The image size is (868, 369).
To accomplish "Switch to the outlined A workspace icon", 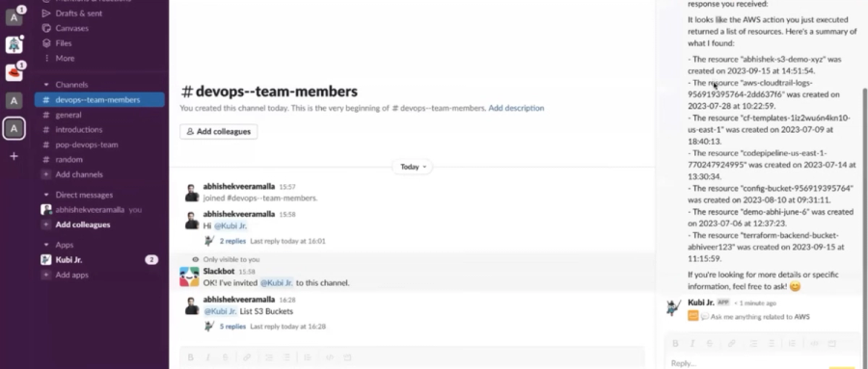I will [x=14, y=129].
